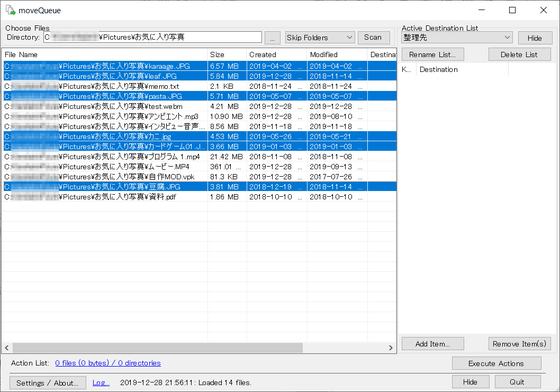This screenshot has width=560, height=392.
Task: Click Destination column header in destination panel
Action: pyautogui.click(x=462, y=70)
